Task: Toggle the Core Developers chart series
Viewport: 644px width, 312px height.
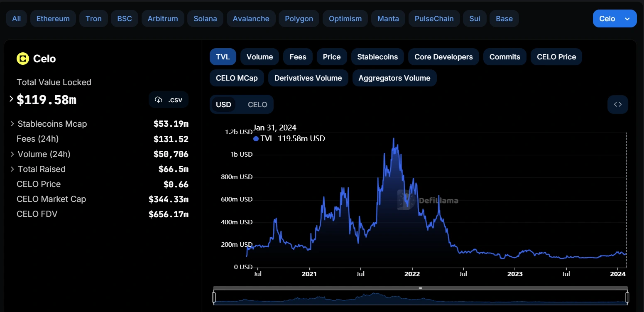Action: [443, 57]
